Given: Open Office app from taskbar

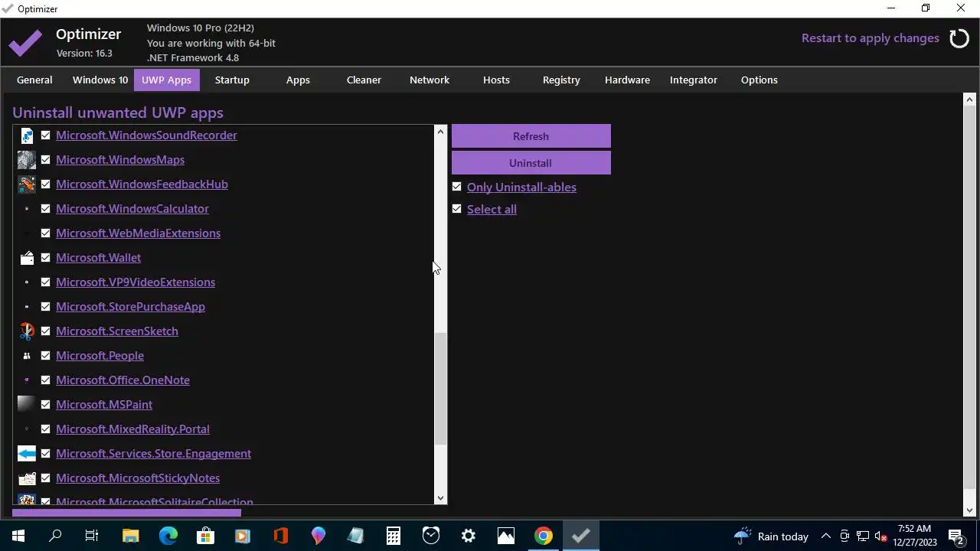Looking at the screenshot, I should [x=280, y=536].
